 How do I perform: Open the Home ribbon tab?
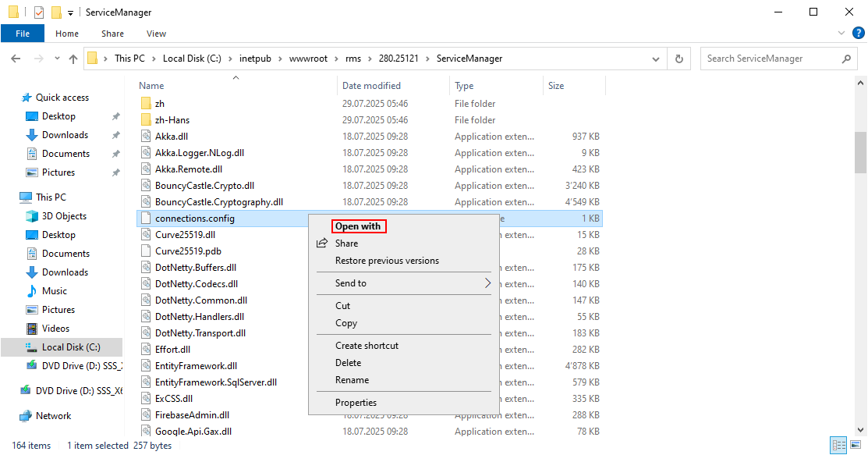click(x=67, y=34)
